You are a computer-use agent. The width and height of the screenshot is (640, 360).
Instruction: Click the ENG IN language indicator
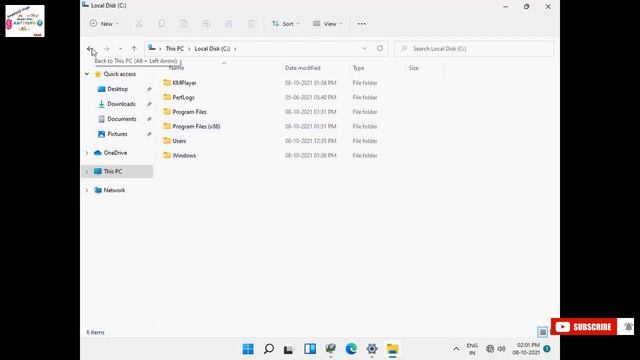point(472,349)
